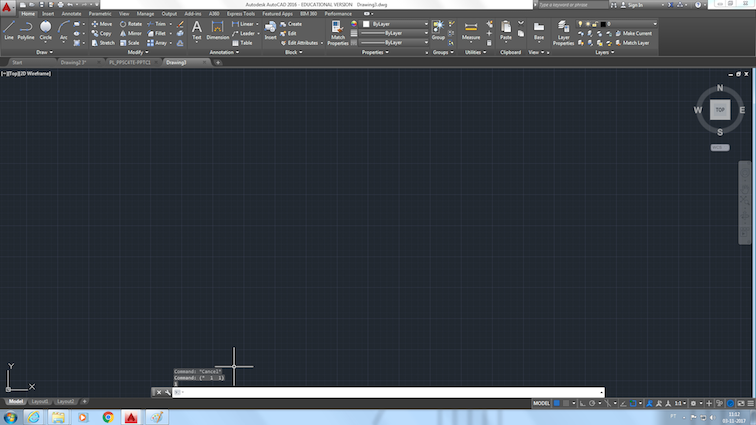Select the Line tool
This screenshot has height=425, width=756.
9,30
